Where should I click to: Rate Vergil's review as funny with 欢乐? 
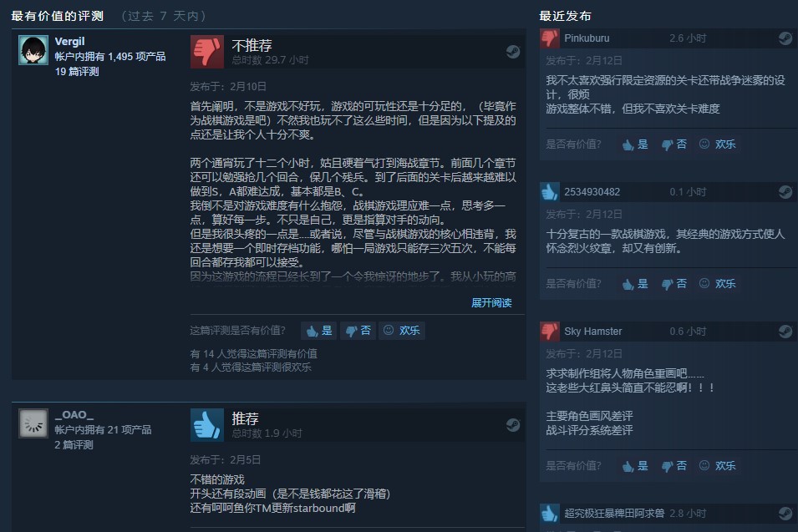click(402, 331)
